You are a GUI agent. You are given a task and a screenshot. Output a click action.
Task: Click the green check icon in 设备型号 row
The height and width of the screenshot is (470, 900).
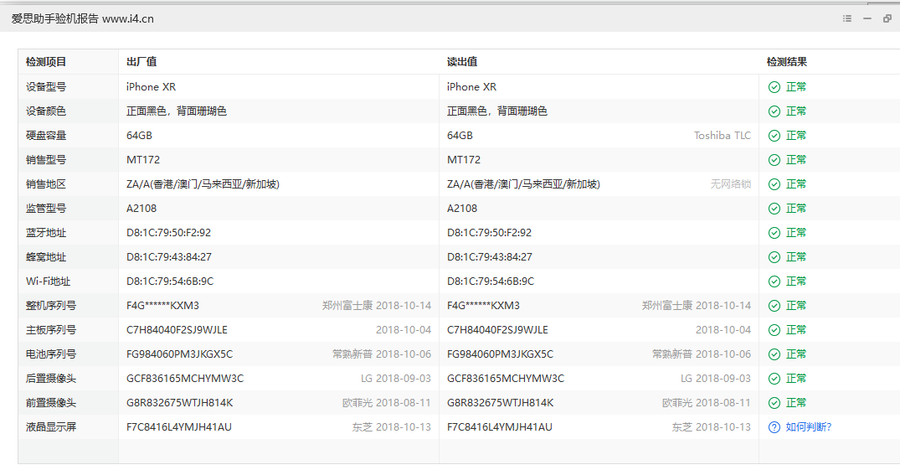pos(774,87)
